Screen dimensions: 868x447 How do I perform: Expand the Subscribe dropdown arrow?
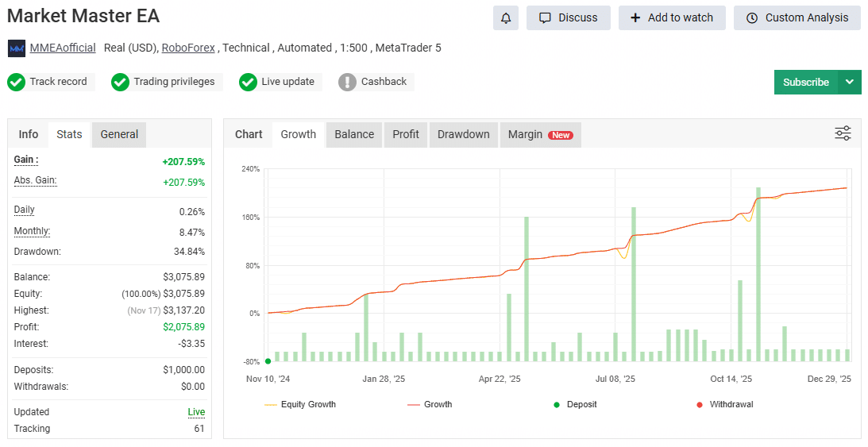click(850, 82)
